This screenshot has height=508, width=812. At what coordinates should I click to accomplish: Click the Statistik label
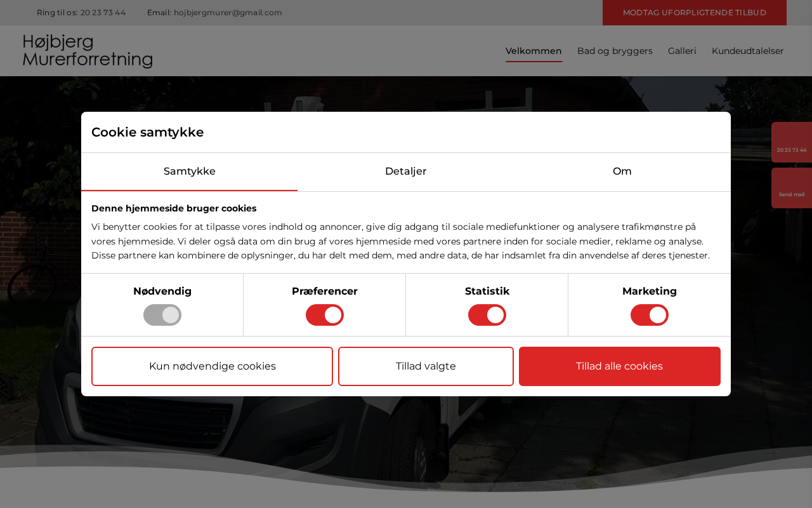[487, 291]
